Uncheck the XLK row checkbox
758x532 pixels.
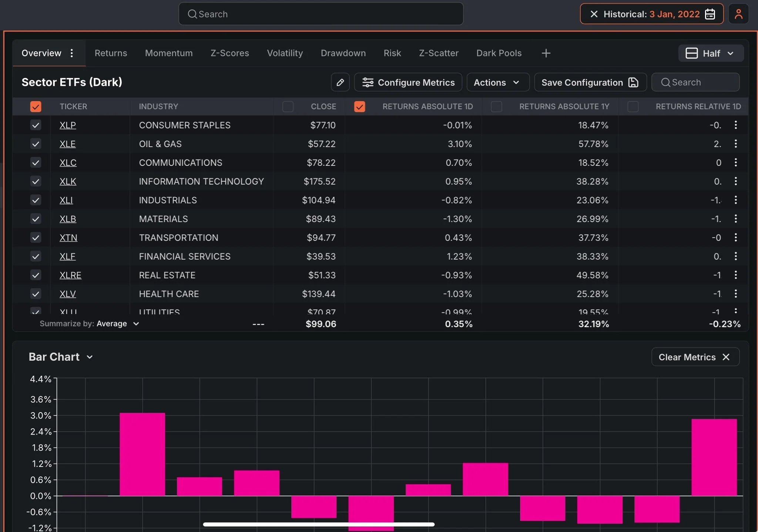coord(36,181)
